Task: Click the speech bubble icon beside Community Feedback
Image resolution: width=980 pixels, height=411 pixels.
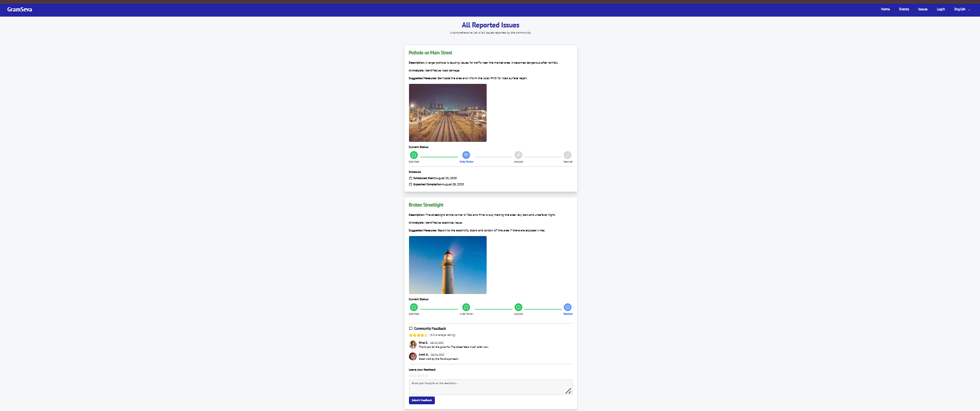Action: point(411,329)
